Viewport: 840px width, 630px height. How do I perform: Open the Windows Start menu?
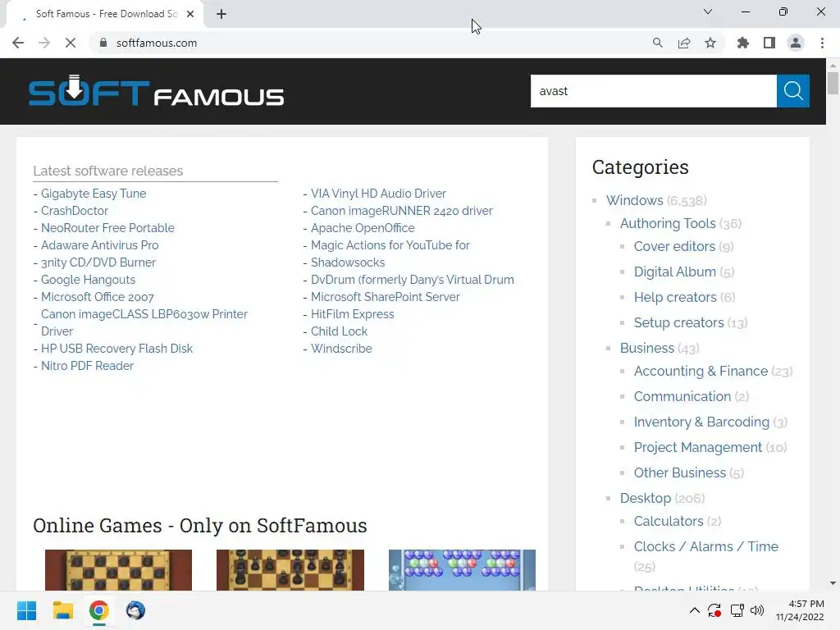pyautogui.click(x=26, y=610)
